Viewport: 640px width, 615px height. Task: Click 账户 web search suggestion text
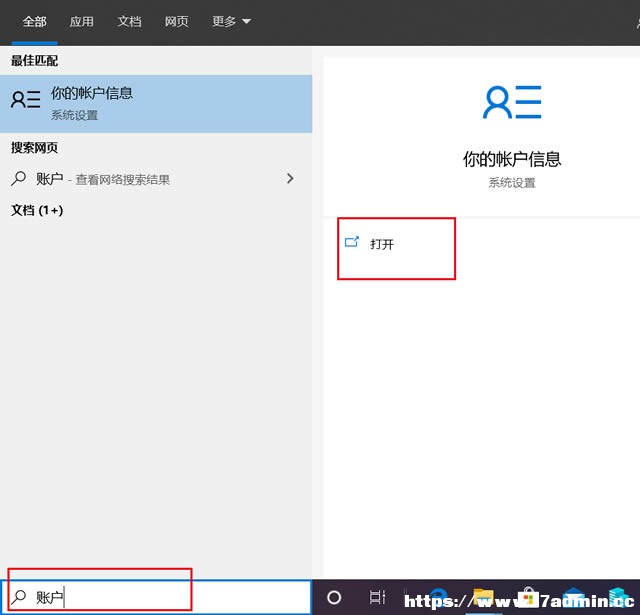49,179
